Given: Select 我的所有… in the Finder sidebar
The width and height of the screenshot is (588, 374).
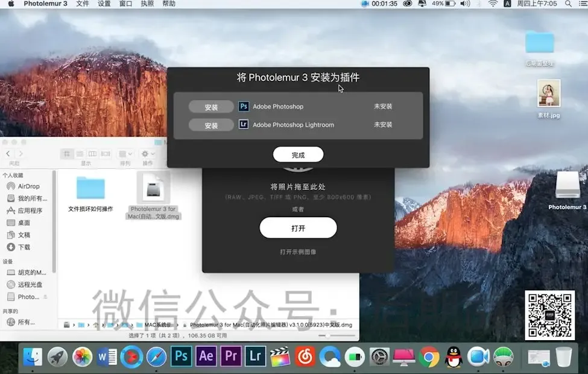Looking at the screenshot, I should pos(28,198).
